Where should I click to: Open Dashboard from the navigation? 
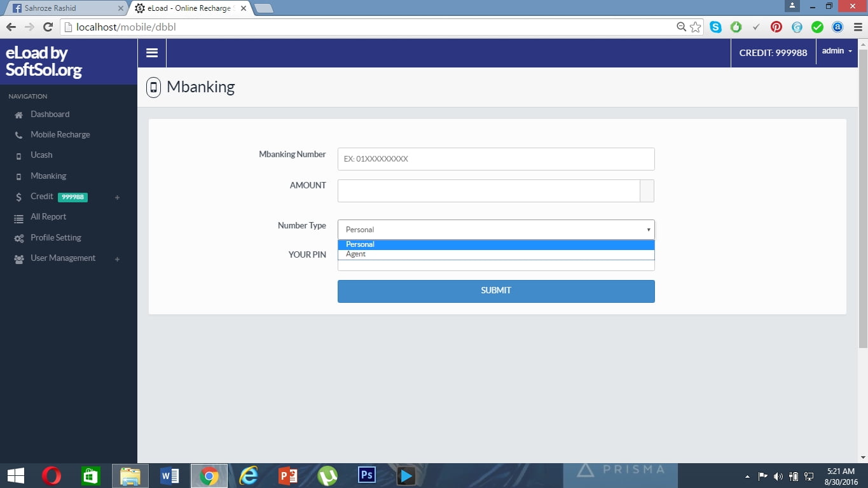point(50,115)
